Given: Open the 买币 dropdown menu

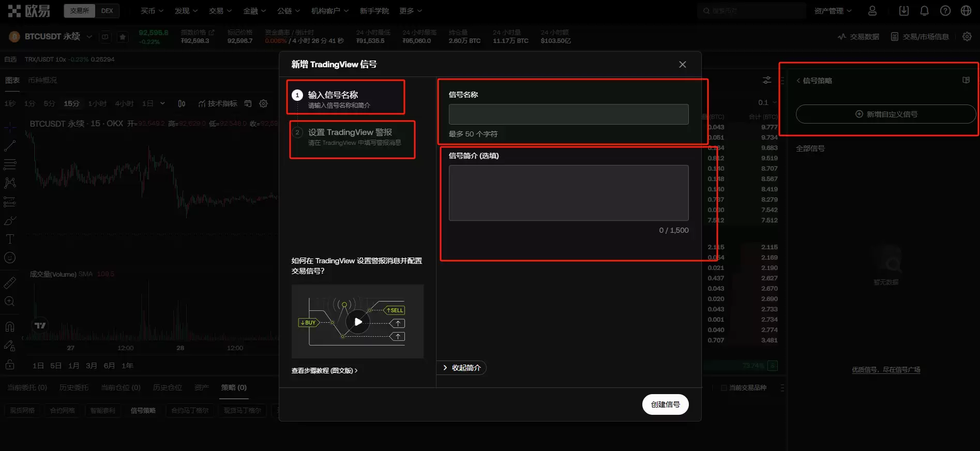Looking at the screenshot, I should click(152, 11).
